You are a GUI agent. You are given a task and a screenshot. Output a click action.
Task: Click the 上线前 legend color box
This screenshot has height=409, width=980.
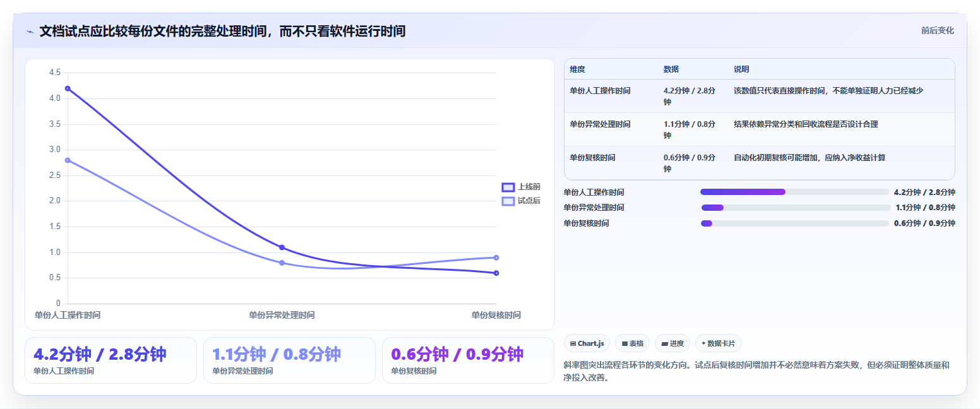[x=508, y=187]
